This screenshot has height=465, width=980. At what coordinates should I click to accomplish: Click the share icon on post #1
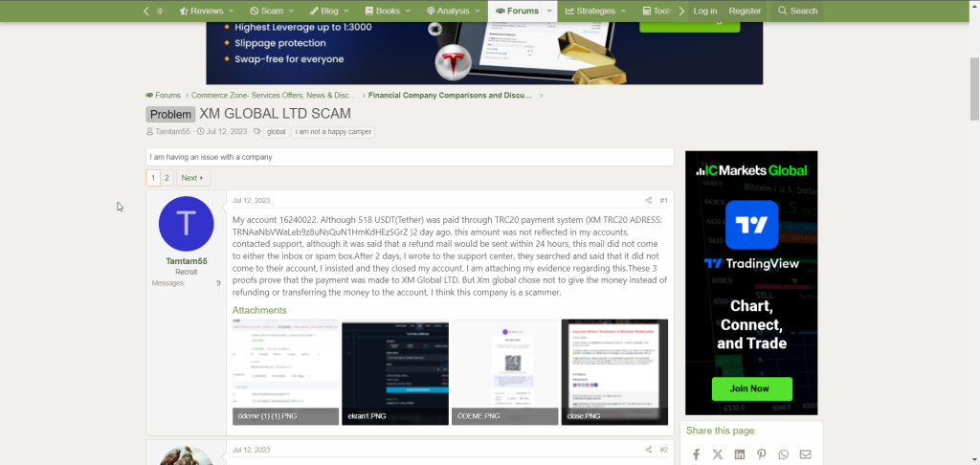pos(648,201)
